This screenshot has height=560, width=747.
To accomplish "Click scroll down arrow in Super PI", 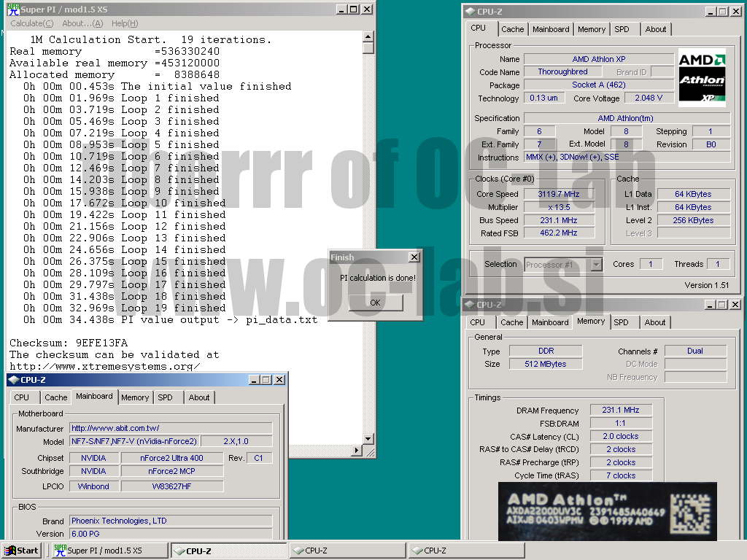I will (368, 438).
